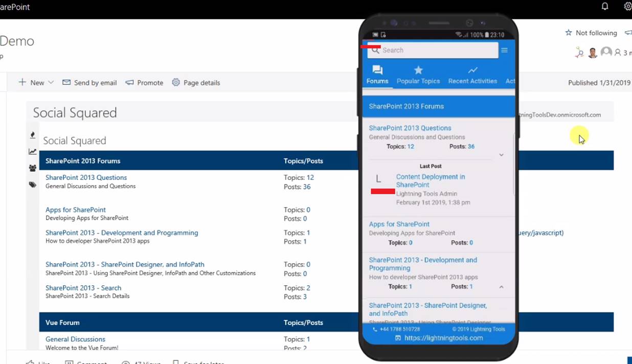Image resolution: width=632 pixels, height=364 pixels.
Task: Toggle the Not following star
Action: 569,33
